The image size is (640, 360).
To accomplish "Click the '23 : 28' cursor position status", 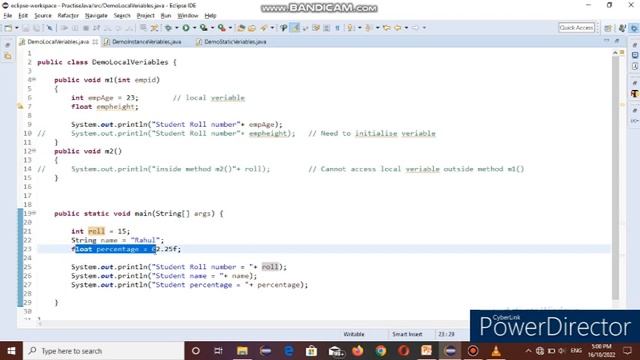I will click(x=446, y=334).
